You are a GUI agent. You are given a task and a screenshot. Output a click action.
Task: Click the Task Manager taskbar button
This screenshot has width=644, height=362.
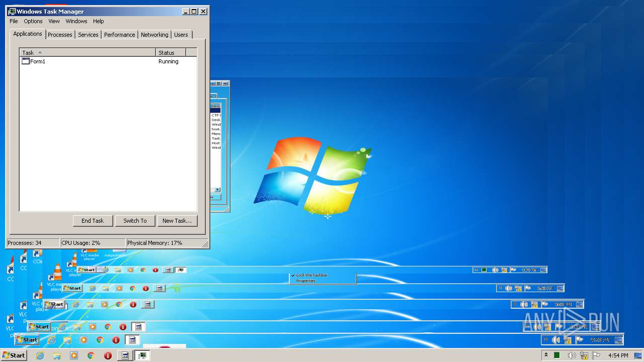point(143,355)
